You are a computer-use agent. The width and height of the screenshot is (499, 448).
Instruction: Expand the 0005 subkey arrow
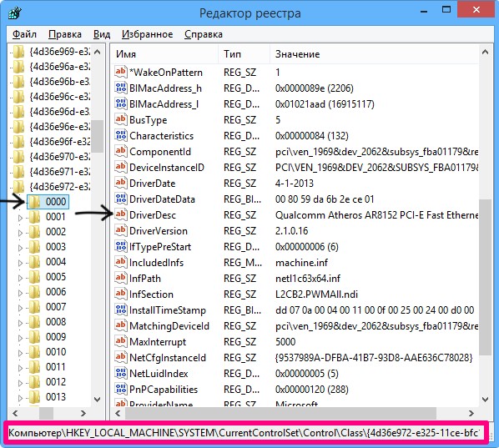point(20,278)
